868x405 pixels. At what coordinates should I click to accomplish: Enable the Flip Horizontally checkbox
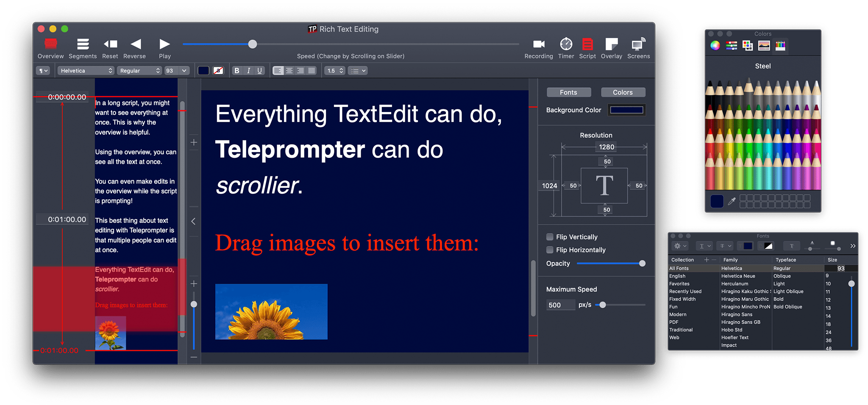(550, 250)
